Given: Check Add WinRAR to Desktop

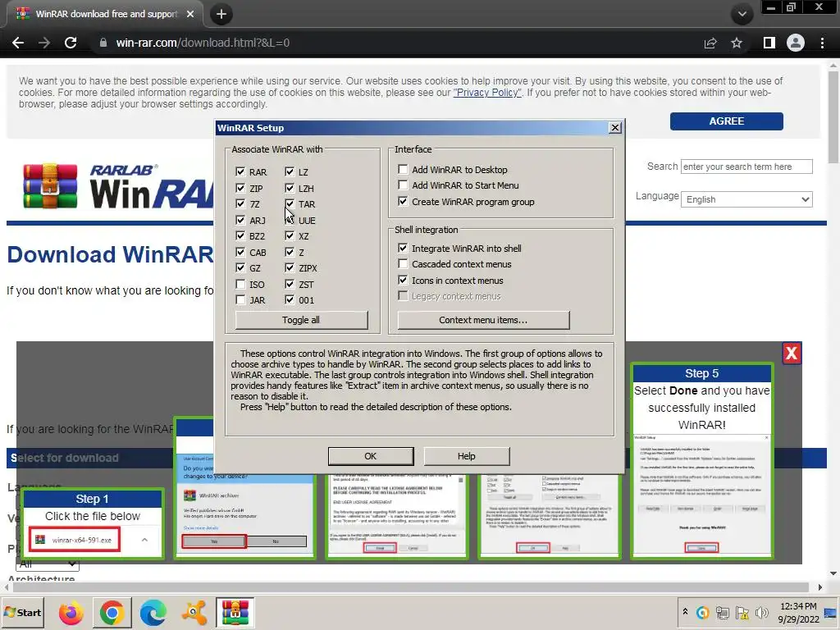Looking at the screenshot, I should pos(403,169).
